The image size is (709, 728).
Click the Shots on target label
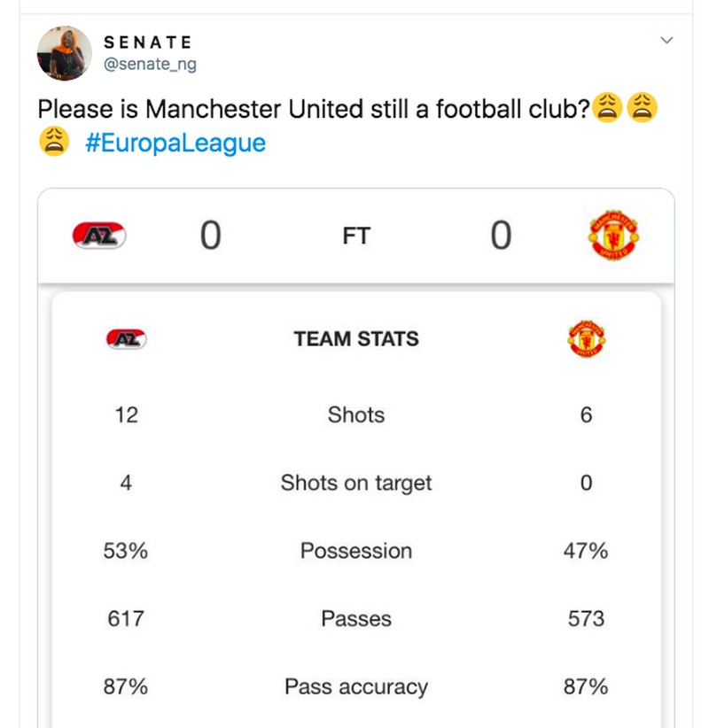[356, 483]
